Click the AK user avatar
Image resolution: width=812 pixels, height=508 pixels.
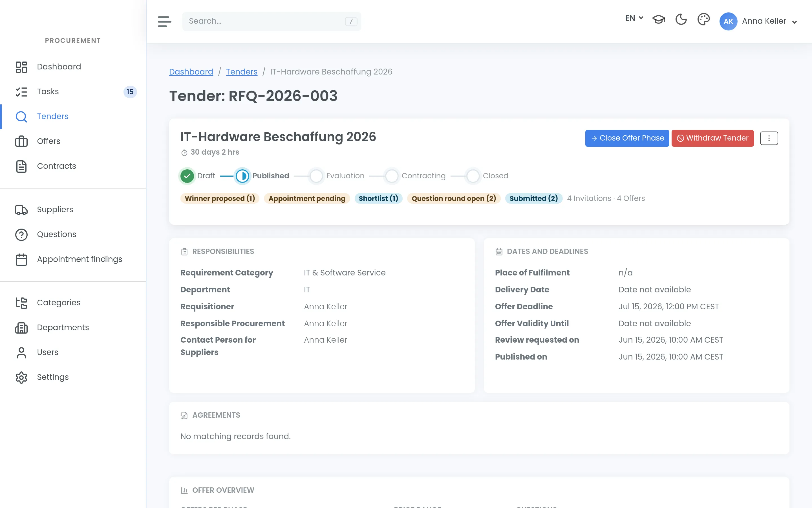(728, 21)
